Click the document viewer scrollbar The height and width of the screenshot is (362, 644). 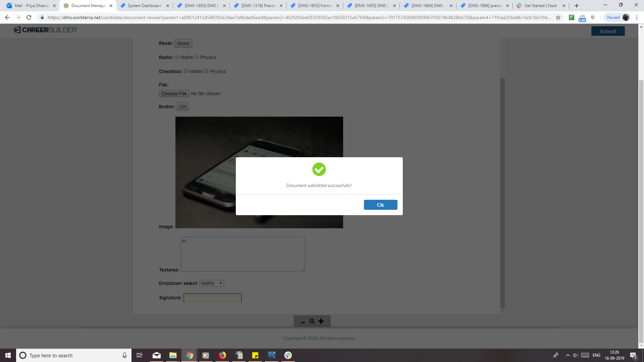502,193
